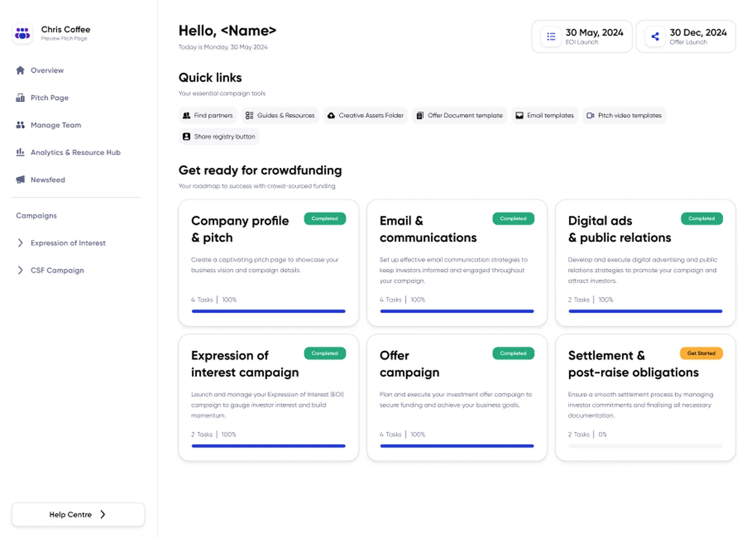
Task: Click the Newsfeed megaphone icon
Action: tap(20, 180)
